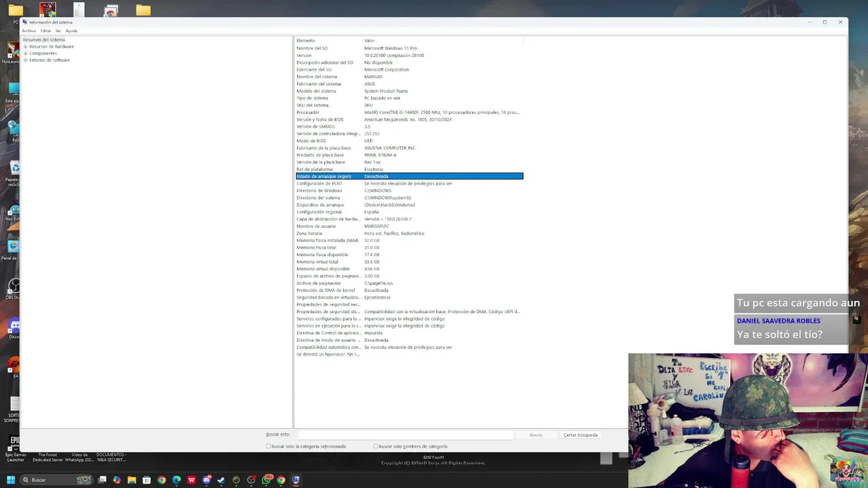
Task: Open the Editar menu
Action: (45, 31)
